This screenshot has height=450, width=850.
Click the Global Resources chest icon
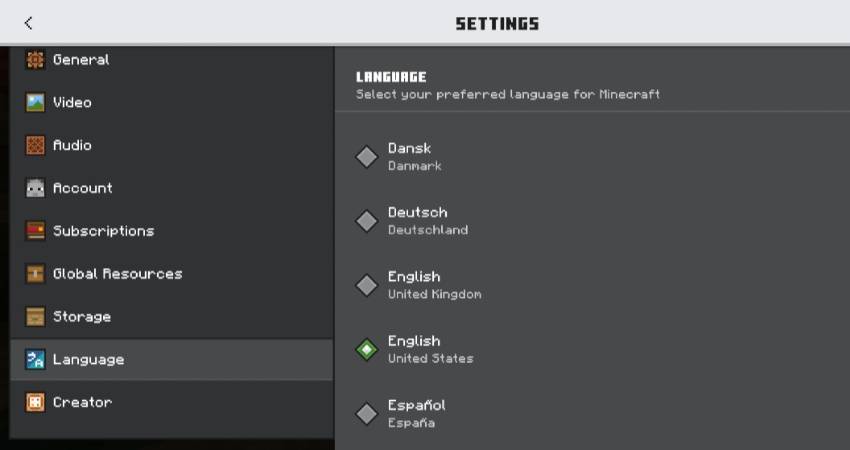[x=35, y=274]
